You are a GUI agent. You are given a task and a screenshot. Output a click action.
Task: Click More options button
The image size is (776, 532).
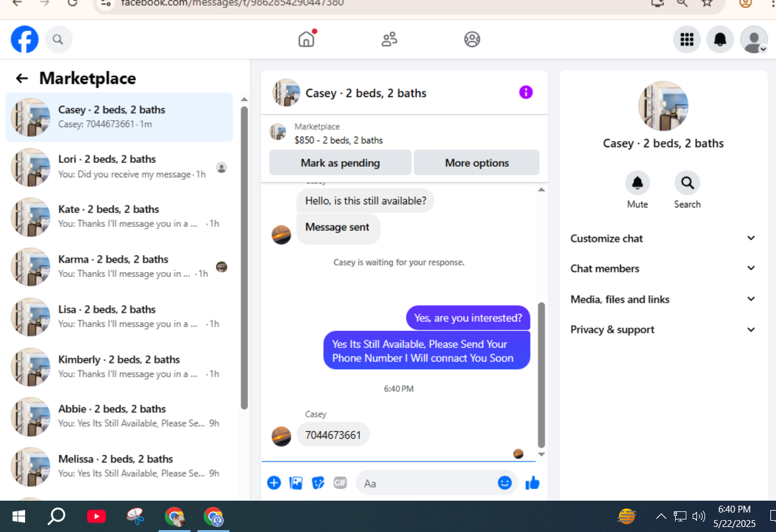[476, 162]
